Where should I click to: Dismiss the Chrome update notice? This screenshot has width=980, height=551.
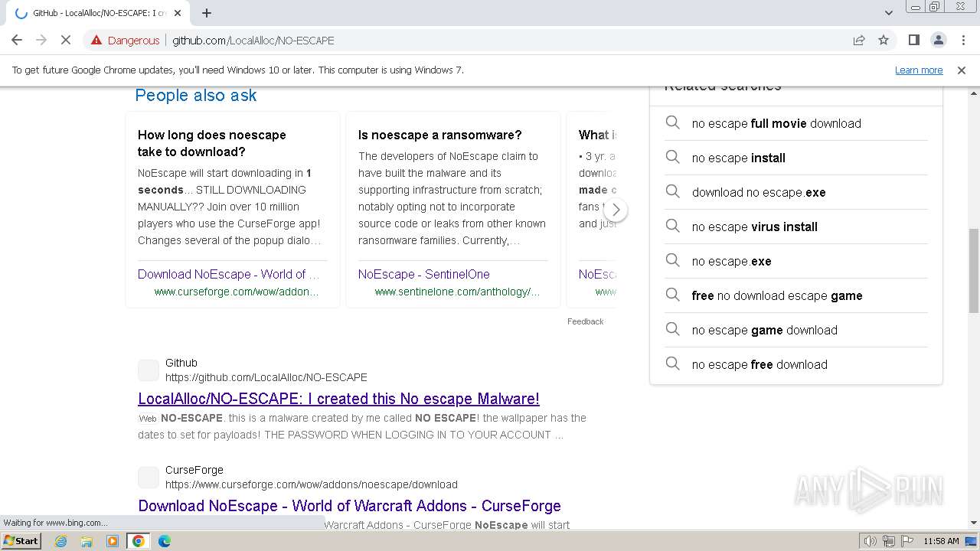[962, 70]
